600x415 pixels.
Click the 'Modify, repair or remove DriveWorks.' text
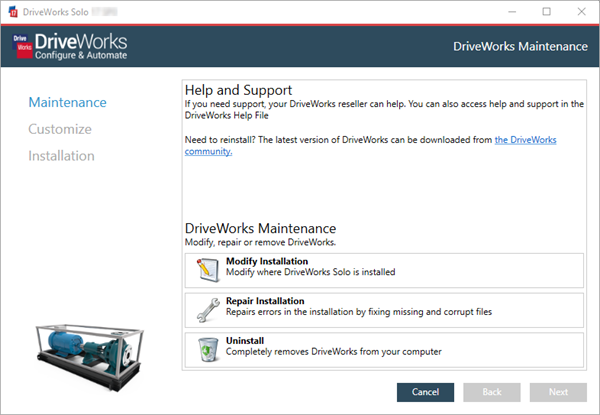point(260,242)
